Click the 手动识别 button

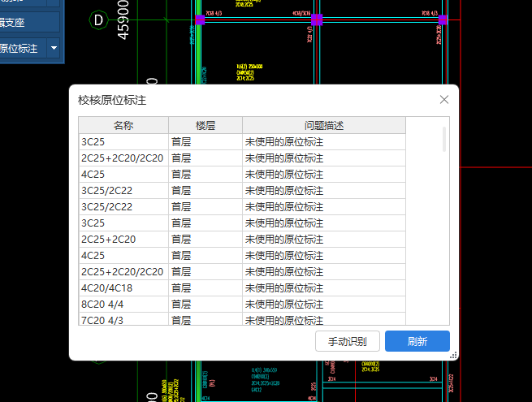click(x=348, y=341)
